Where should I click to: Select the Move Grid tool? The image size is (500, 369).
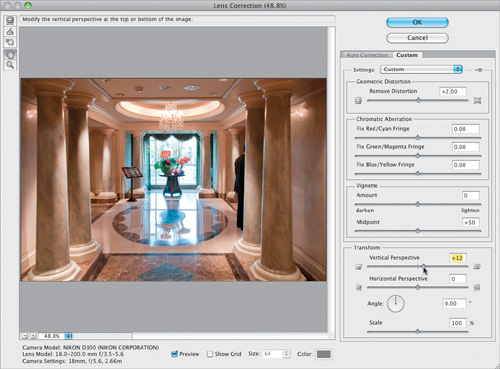pos(10,42)
